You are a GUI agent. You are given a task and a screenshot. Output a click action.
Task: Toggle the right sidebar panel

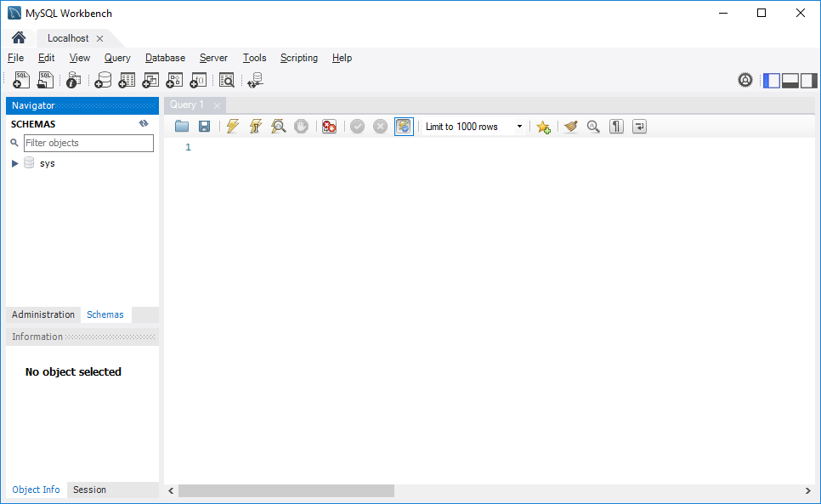[x=808, y=80]
